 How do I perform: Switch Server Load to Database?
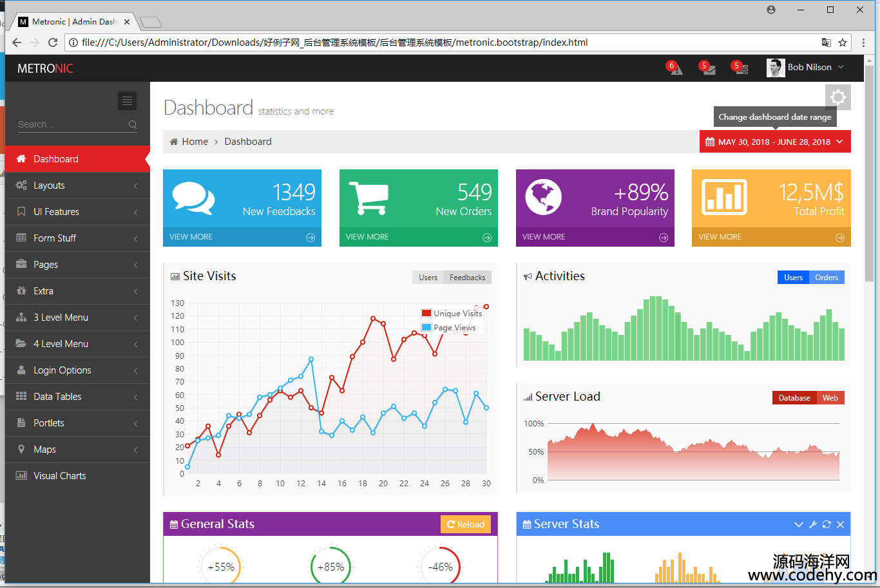[x=794, y=398]
